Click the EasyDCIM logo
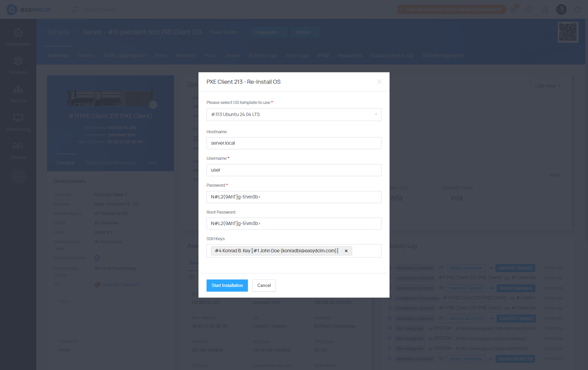Image resolution: width=588 pixels, height=370 pixels. tap(29, 9)
